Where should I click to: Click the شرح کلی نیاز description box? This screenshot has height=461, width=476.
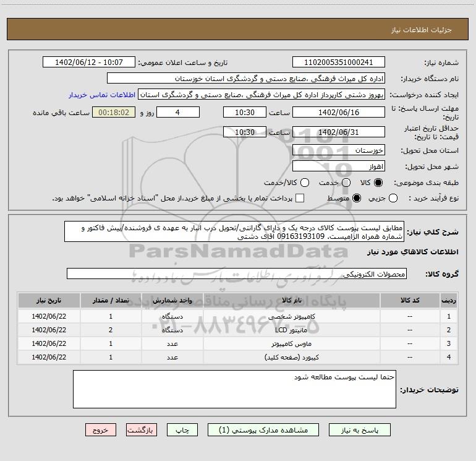click(234, 232)
